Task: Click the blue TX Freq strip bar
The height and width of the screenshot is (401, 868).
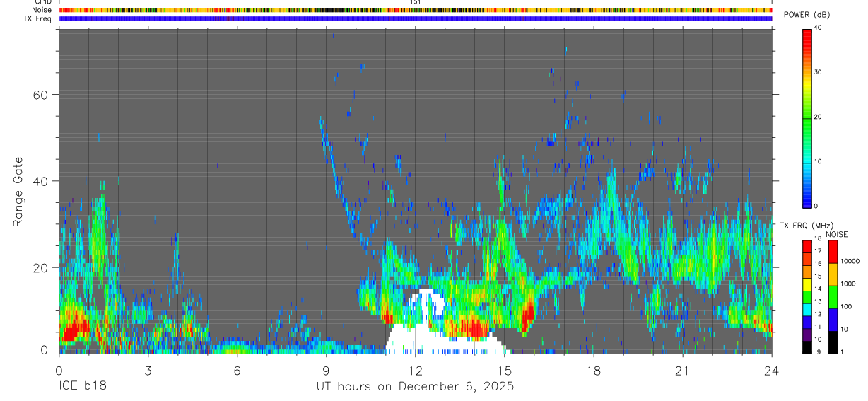Action: coord(416,18)
